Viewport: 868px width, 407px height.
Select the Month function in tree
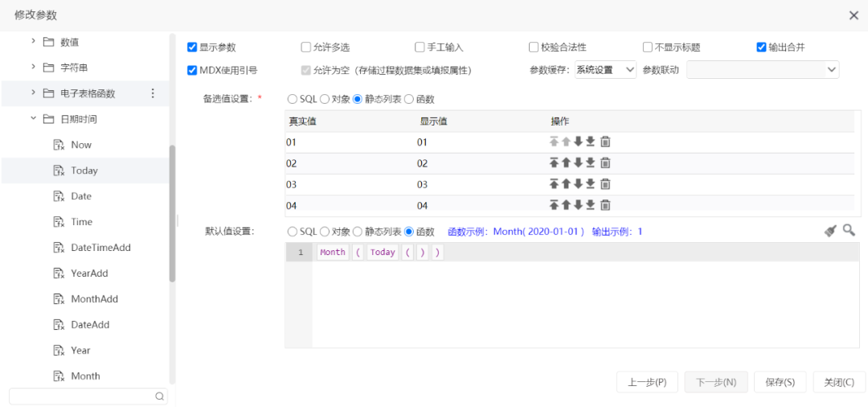(x=85, y=376)
